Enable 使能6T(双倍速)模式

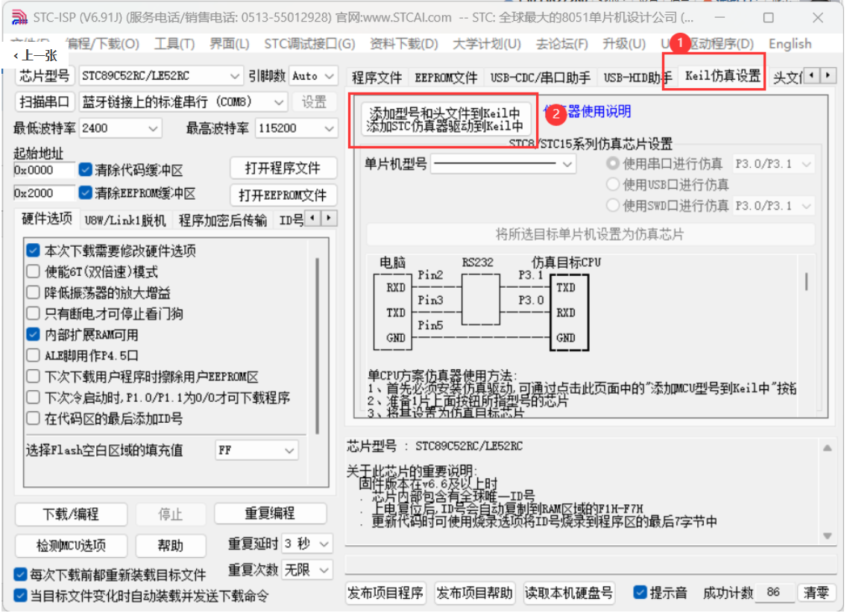[33, 273]
